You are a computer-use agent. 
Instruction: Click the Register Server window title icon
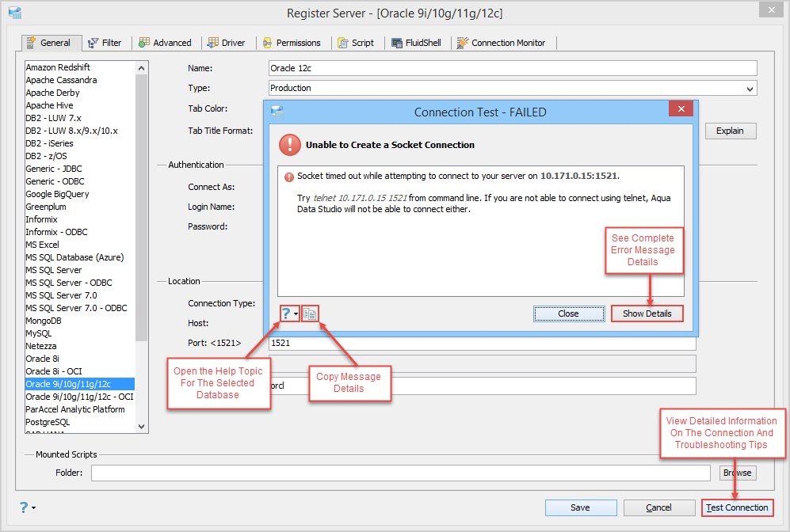pos(15,13)
